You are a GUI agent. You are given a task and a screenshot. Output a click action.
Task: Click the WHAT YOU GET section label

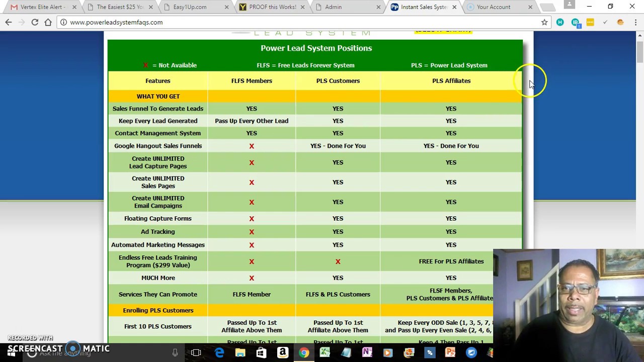[158, 97]
